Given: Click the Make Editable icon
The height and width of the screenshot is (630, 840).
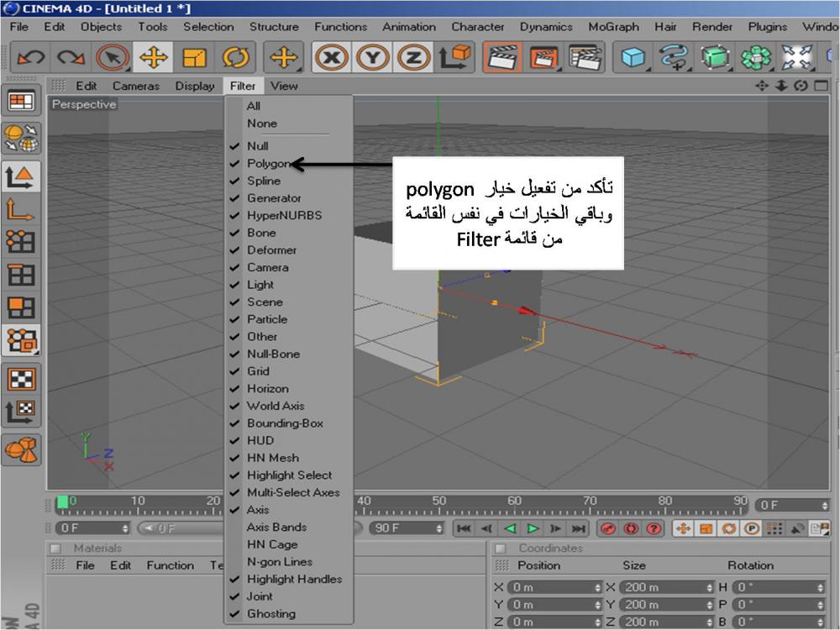Looking at the screenshot, I should 21,138.
